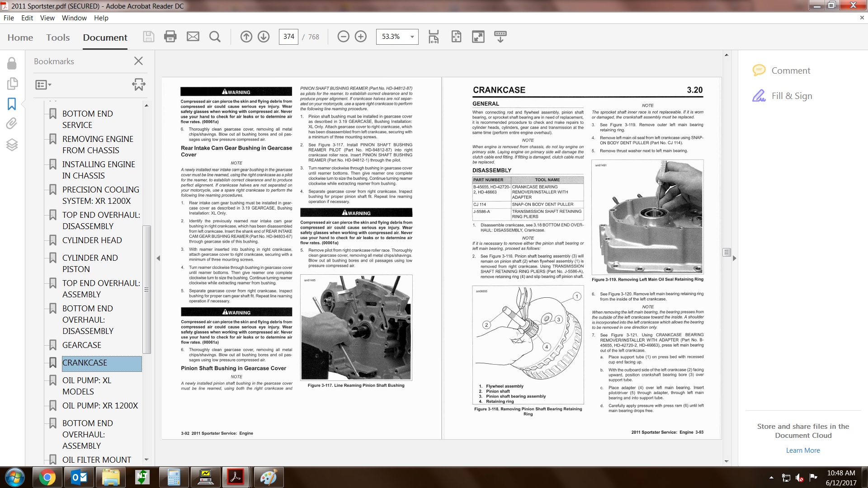Switch to the Tools tab
Screen dimensions: 868x488
point(58,38)
